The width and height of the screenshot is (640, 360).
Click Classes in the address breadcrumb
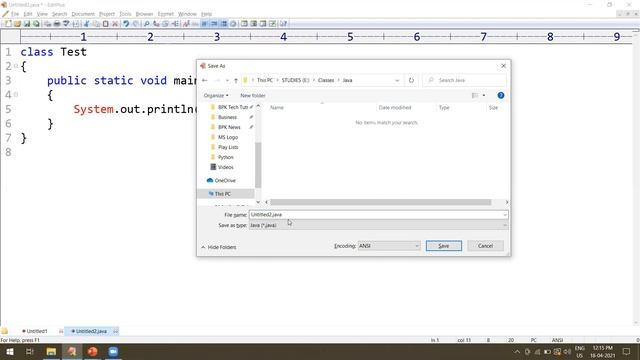pos(326,80)
